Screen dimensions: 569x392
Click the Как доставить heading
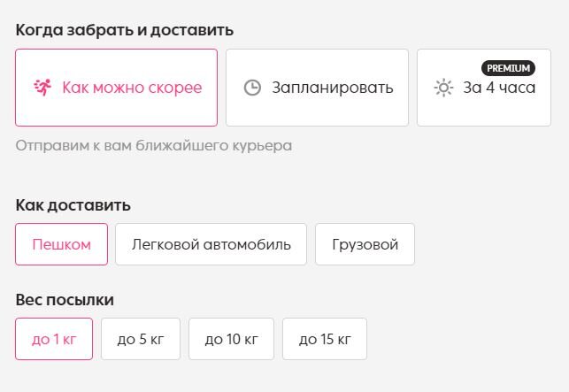pyautogui.click(x=73, y=205)
